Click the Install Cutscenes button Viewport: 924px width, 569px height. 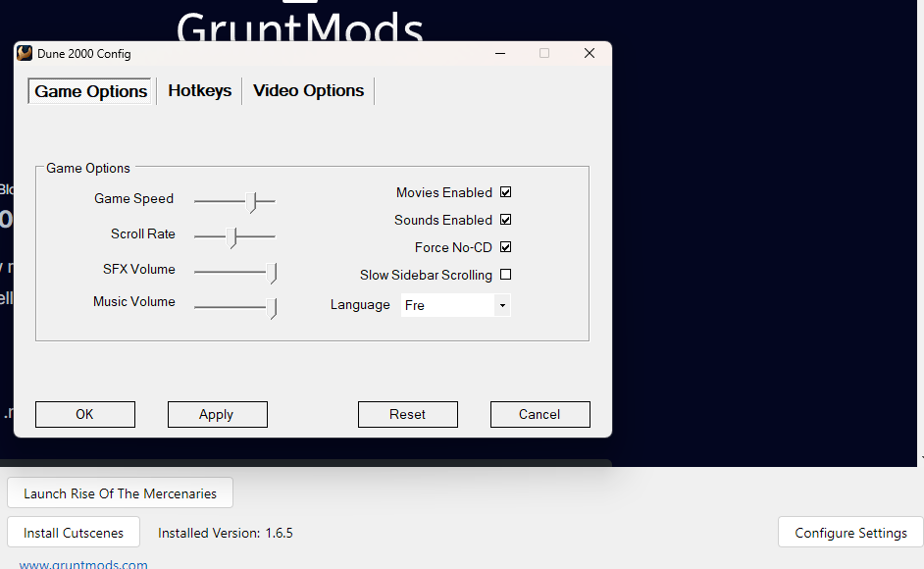(74, 533)
